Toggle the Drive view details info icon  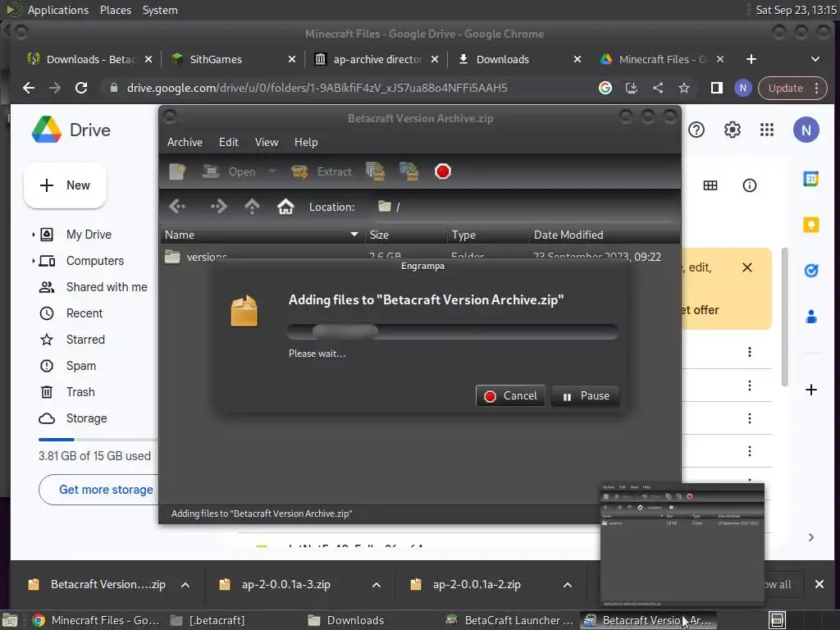click(749, 185)
